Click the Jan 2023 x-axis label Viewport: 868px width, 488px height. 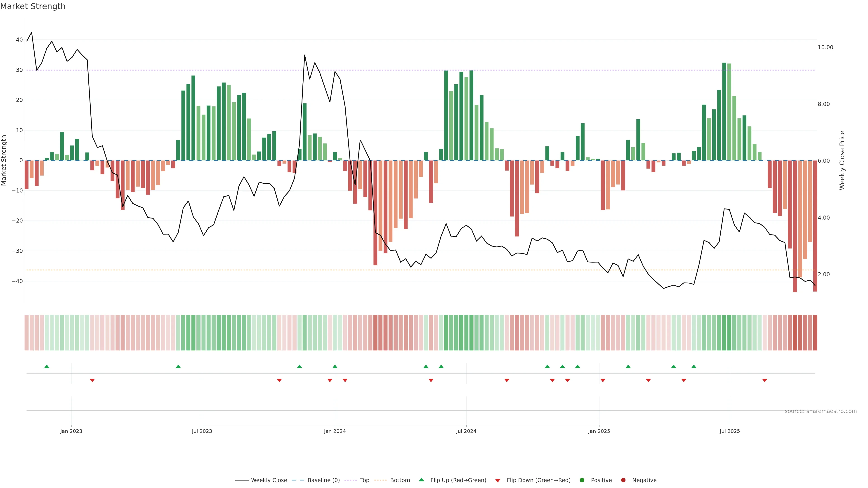pyautogui.click(x=71, y=431)
